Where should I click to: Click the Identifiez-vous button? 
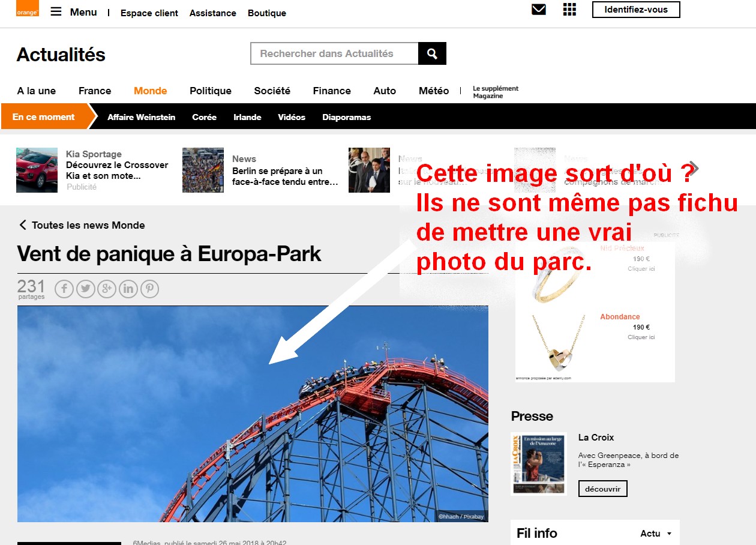point(636,10)
